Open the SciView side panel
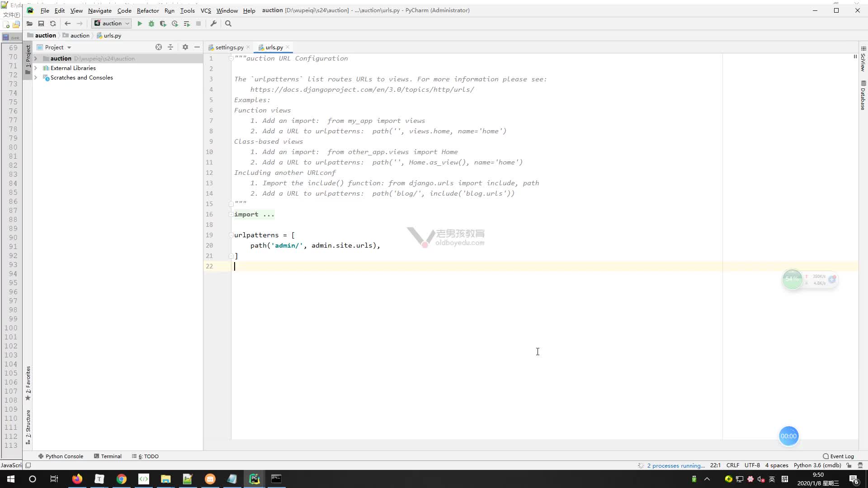 tap(863, 59)
